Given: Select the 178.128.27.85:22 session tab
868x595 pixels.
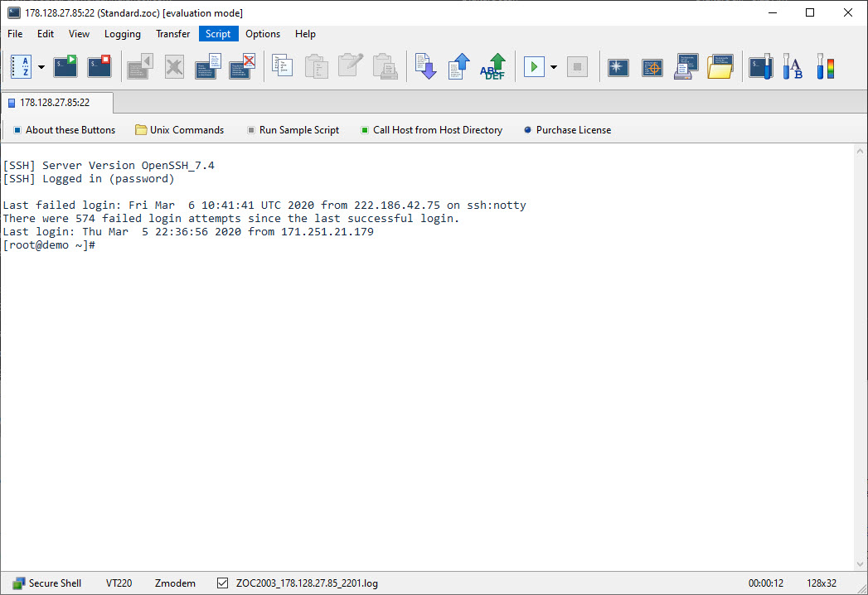Looking at the screenshot, I should coord(55,103).
